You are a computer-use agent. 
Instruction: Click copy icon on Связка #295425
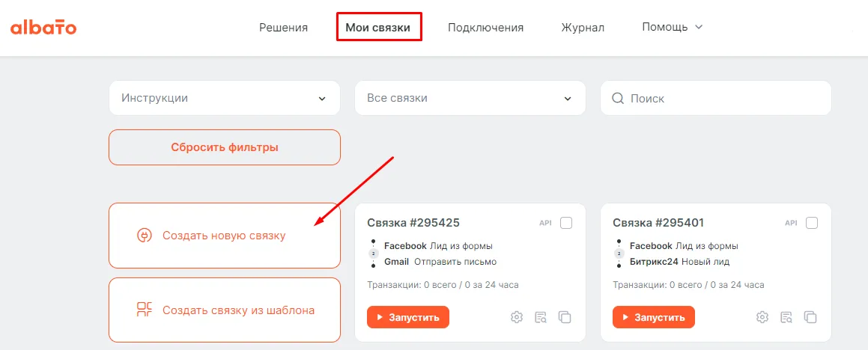click(565, 317)
